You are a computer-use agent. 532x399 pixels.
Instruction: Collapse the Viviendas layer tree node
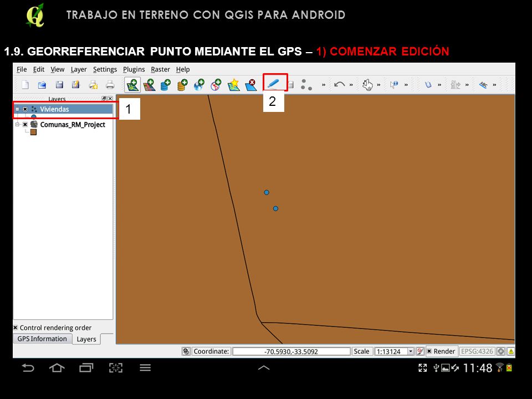[x=17, y=109]
